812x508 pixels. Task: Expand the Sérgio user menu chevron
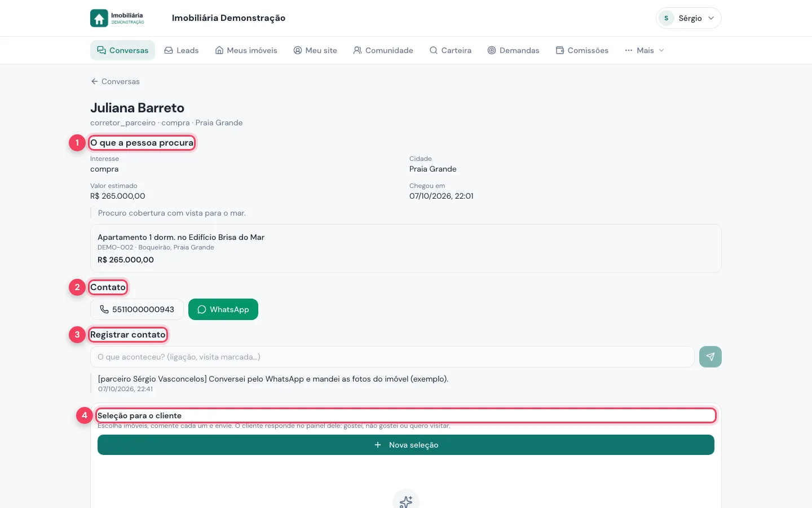(711, 18)
